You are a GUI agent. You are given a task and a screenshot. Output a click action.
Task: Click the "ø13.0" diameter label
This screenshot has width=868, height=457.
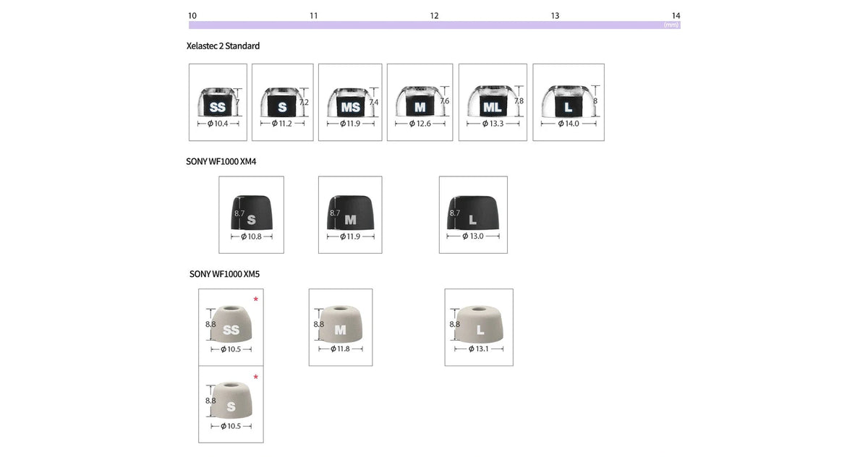tap(472, 236)
